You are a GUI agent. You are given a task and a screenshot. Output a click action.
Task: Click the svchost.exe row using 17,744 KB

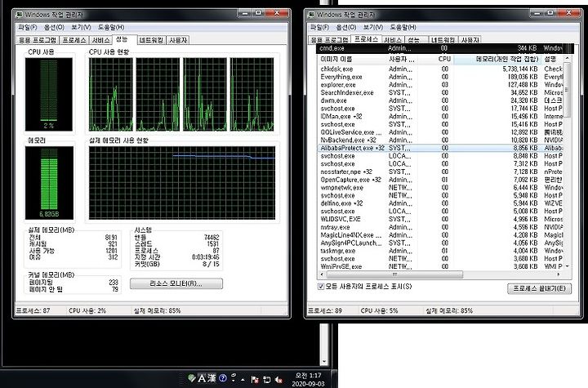tap(440, 109)
